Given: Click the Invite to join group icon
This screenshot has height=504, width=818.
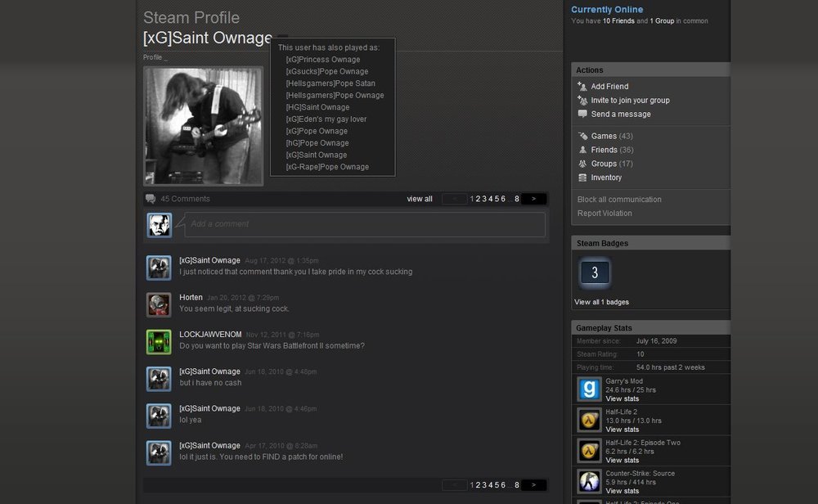Looking at the screenshot, I should point(582,100).
